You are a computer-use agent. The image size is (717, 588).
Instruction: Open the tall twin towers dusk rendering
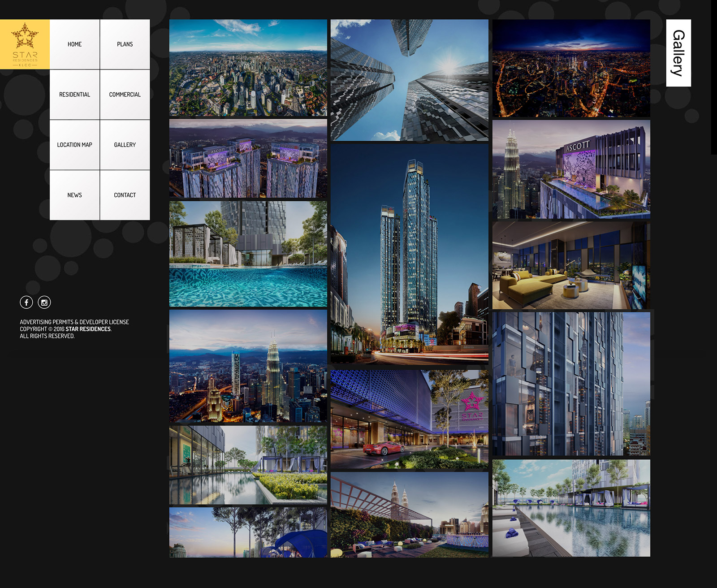click(x=409, y=254)
